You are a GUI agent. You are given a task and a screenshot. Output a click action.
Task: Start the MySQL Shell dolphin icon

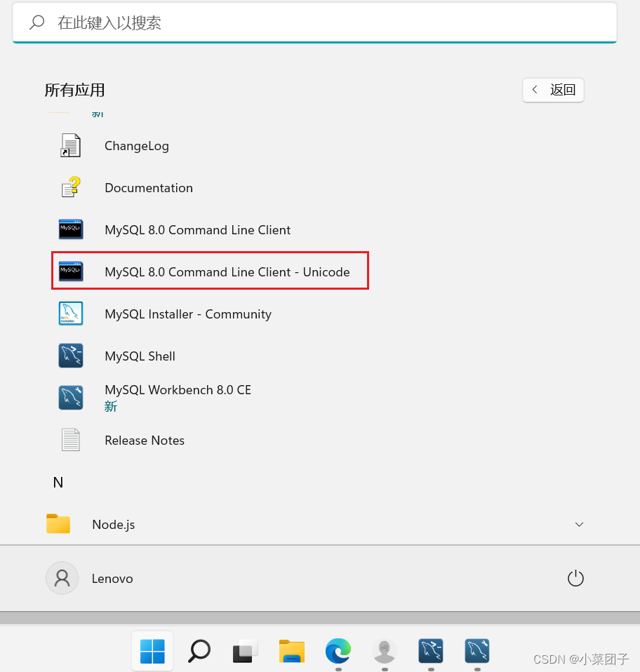71,356
